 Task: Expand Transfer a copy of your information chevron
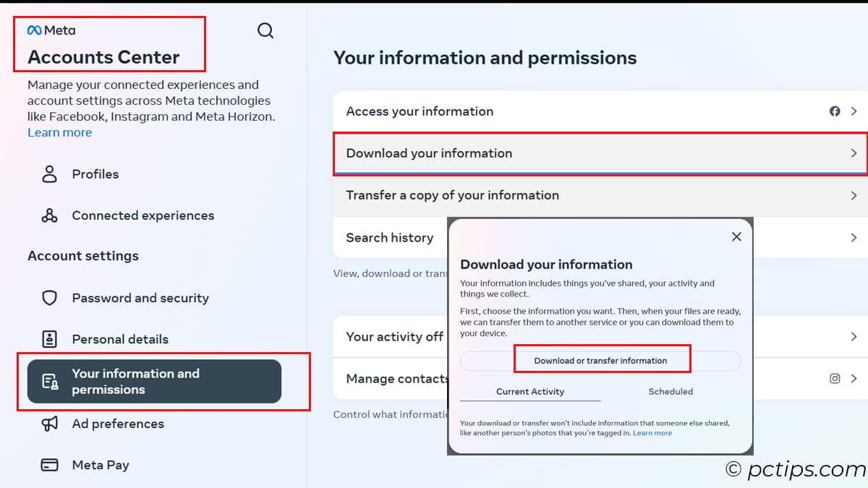pyautogui.click(x=854, y=195)
